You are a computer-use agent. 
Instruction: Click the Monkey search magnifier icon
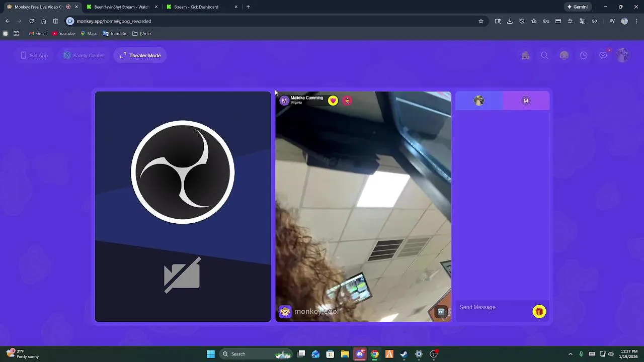point(544,55)
